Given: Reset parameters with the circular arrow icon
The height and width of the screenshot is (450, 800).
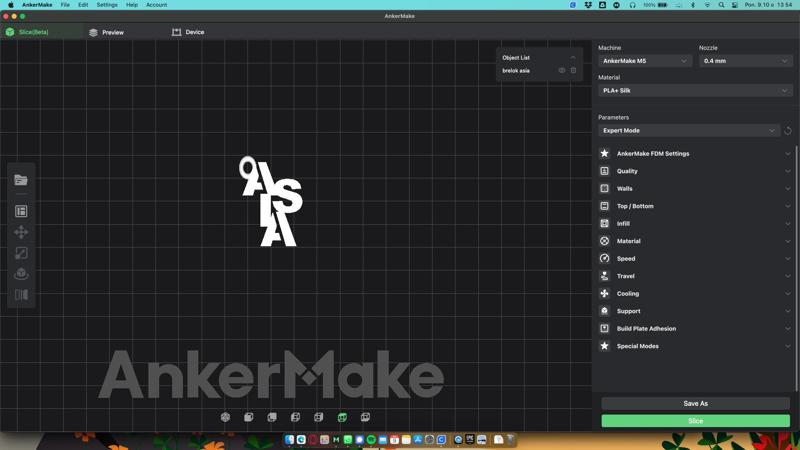Looking at the screenshot, I should [x=788, y=131].
